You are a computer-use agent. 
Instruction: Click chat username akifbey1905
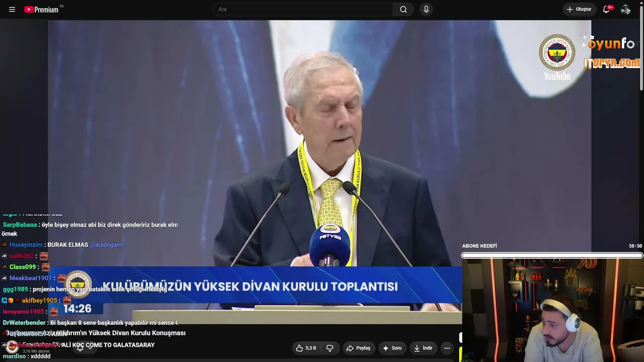[39, 300]
